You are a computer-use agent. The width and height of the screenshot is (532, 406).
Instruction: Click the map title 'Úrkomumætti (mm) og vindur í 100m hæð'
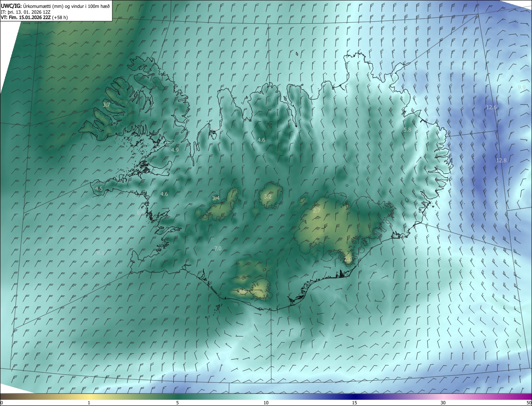point(66,6)
